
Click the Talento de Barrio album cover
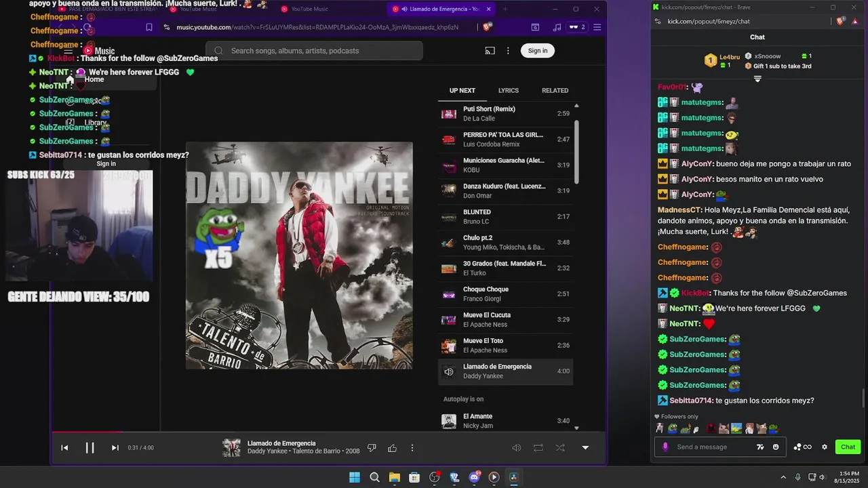299,256
